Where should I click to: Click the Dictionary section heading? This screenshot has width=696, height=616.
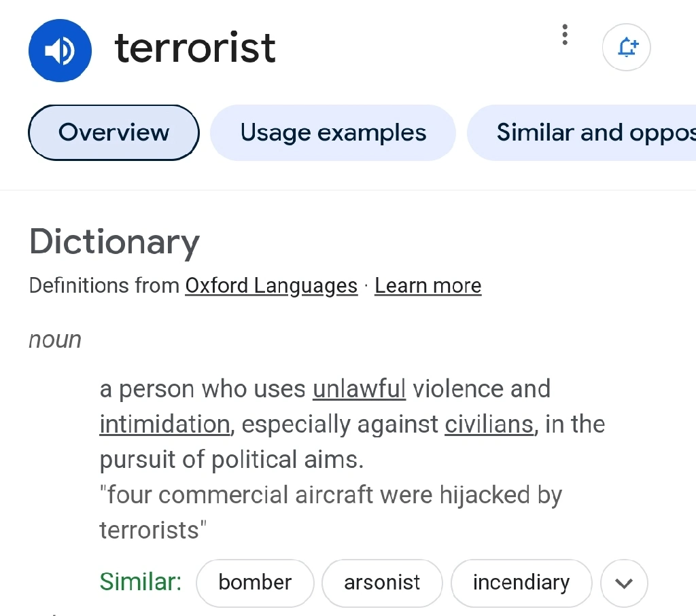pyautogui.click(x=114, y=242)
